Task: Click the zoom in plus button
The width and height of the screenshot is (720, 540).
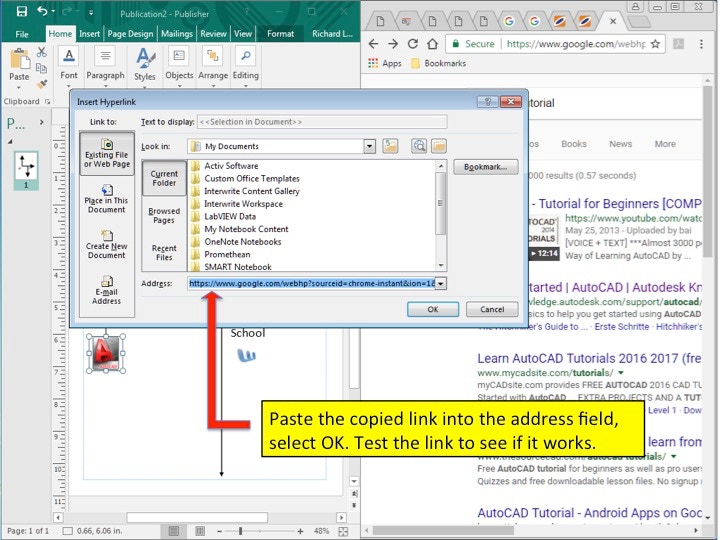Action: point(300,531)
